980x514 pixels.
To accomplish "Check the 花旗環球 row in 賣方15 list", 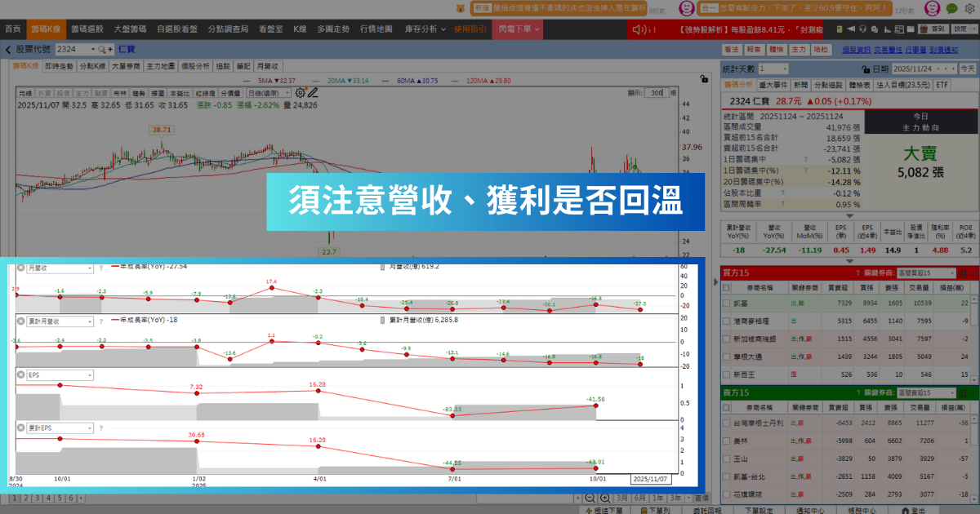I will click(726, 494).
